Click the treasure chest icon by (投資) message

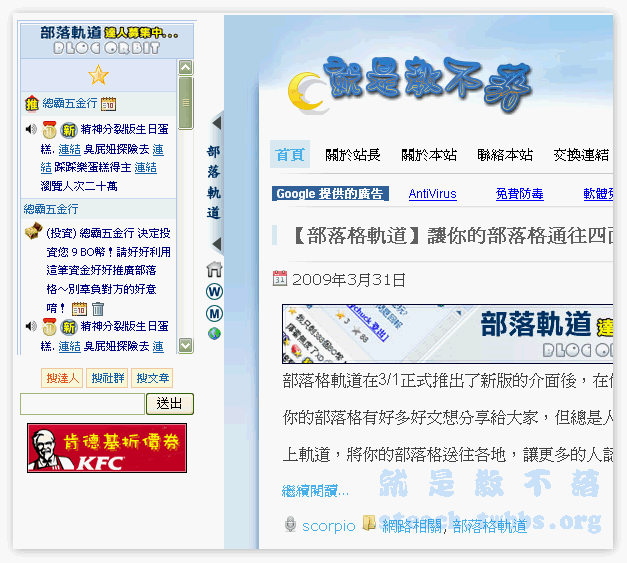tap(34, 231)
